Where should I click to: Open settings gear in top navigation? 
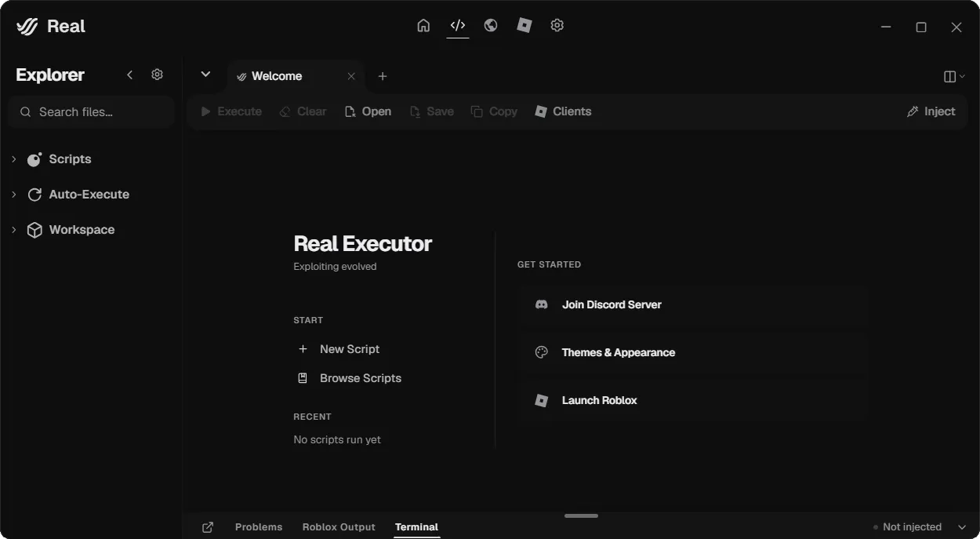[x=557, y=25]
